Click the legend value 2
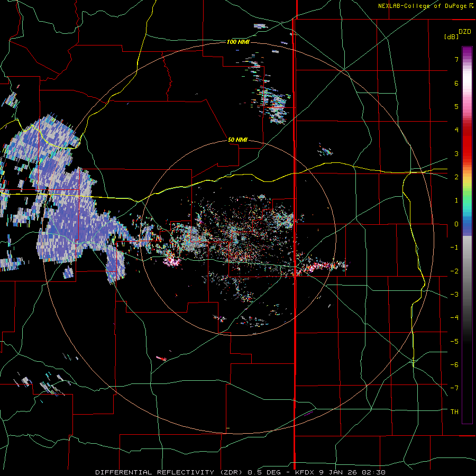476x476 pixels. [x=456, y=177]
